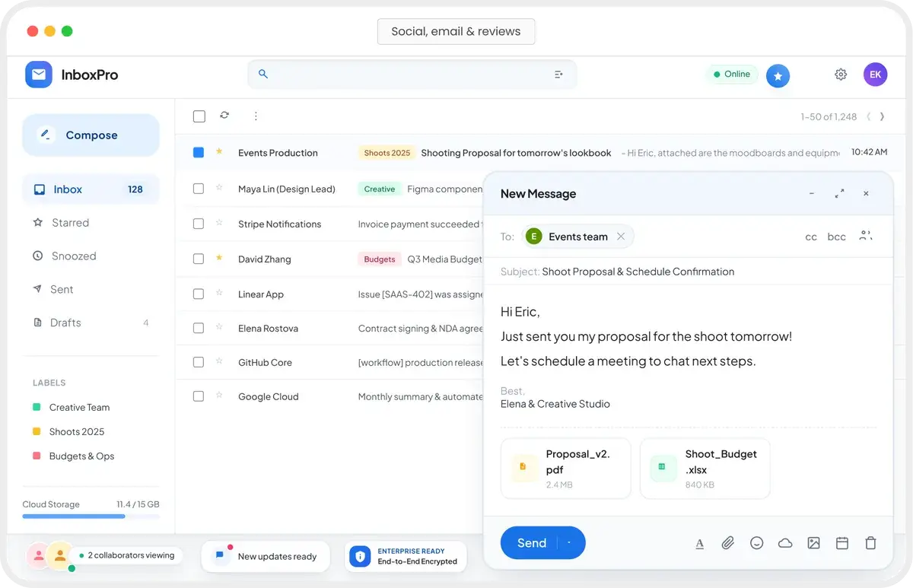Viewport: 913px width, 588px height.
Task: Open settings gear icon
Action: coord(841,75)
